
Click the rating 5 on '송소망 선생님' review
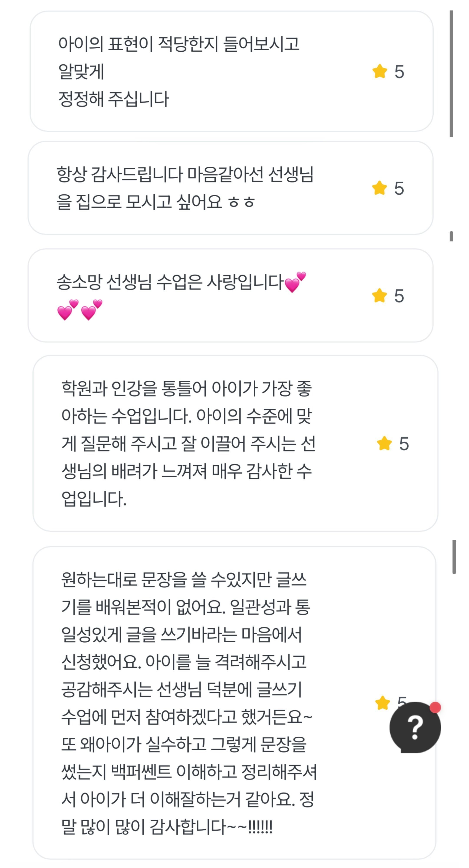[x=399, y=296]
